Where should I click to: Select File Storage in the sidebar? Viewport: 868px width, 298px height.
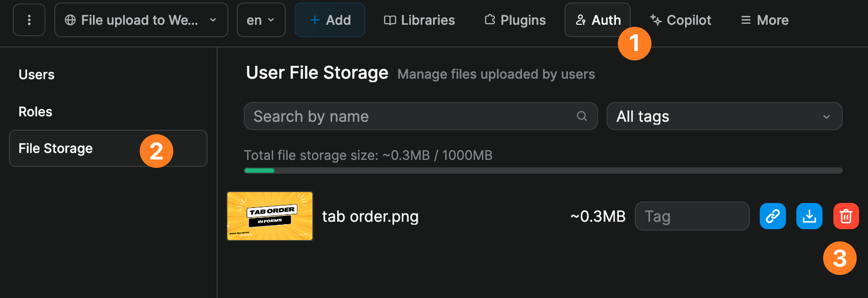(x=55, y=148)
